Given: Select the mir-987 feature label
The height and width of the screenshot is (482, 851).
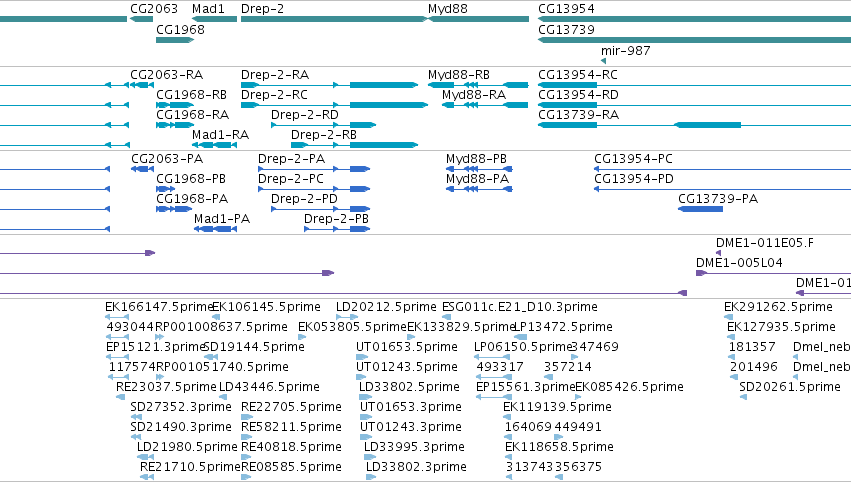Looking at the screenshot, I should click(625, 50).
